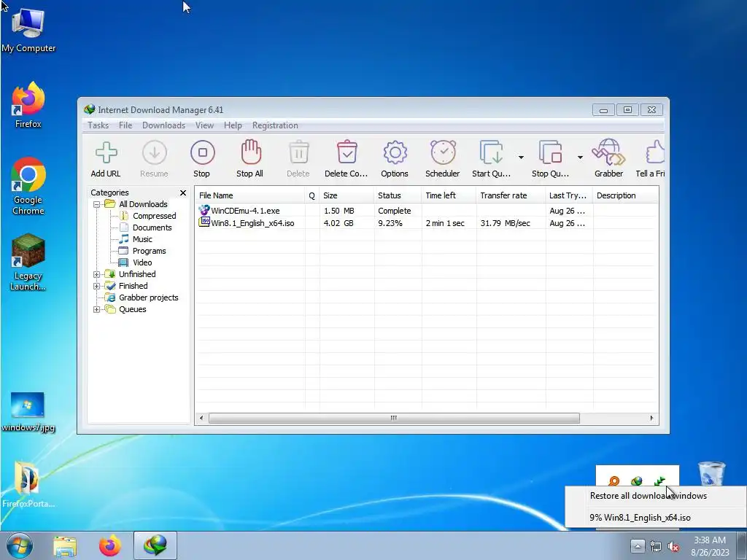
Task: Click the Legacy Launcher desktop icon
Action: pyautogui.click(x=28, y=262)
